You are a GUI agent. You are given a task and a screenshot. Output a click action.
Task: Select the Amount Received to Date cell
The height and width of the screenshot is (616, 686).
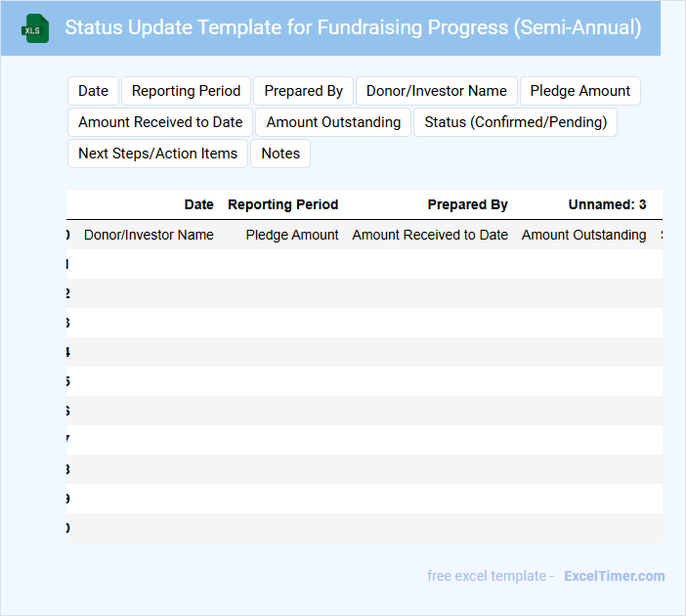(430, 235)
